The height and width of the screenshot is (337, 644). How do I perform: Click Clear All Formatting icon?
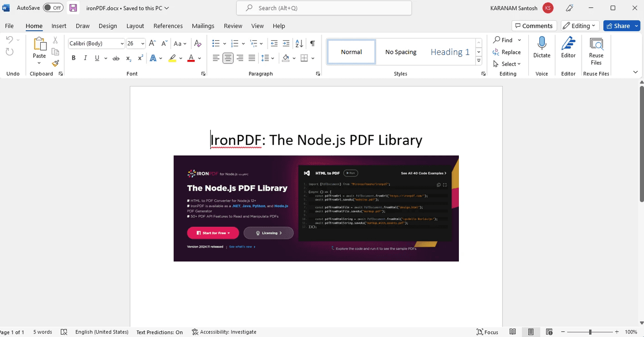[x=198, y=44]
